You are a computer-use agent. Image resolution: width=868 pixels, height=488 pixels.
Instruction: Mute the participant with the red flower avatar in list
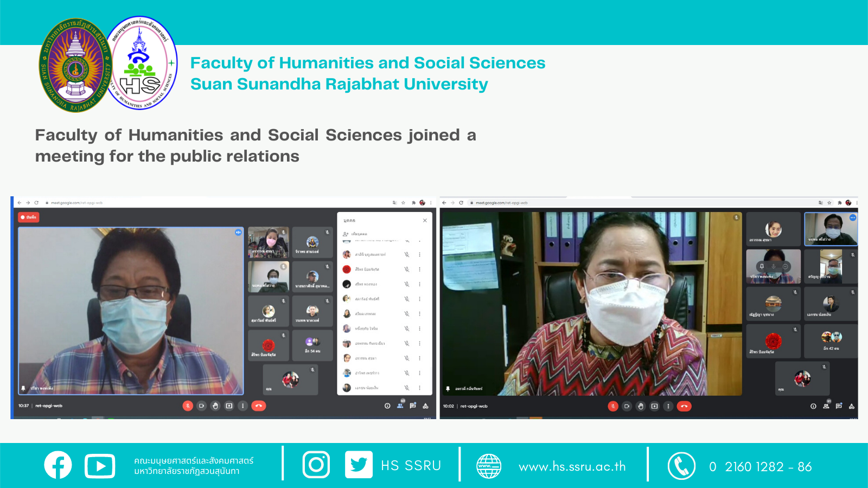[x=406, y=269]
